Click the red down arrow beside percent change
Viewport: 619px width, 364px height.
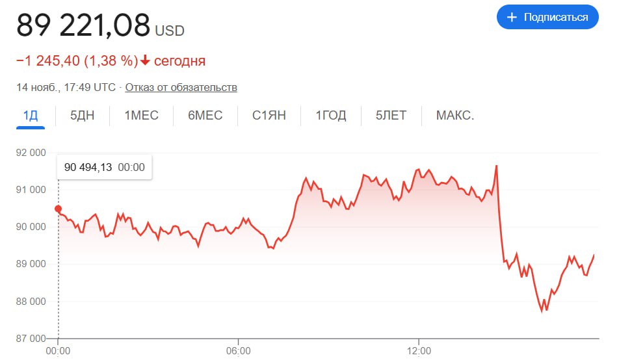tap(145, 61)
